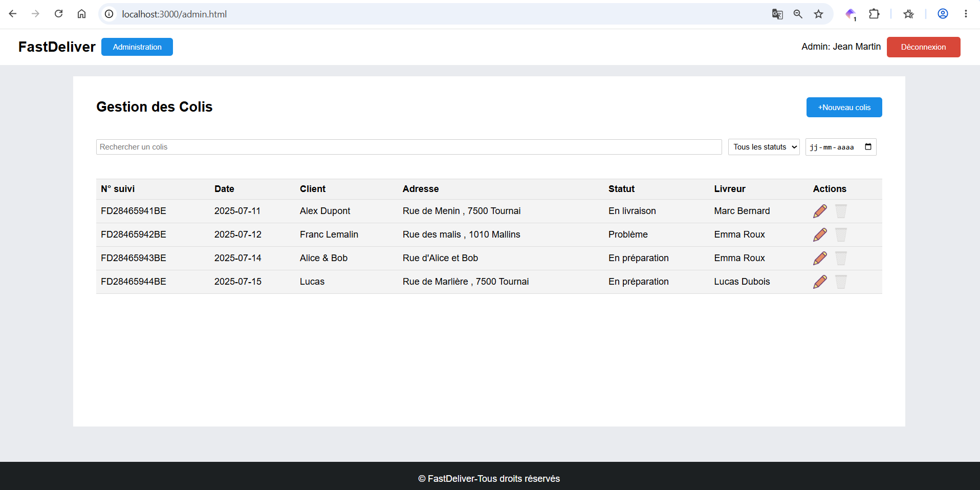
Task: Delete parcel FD28465944BE with trash icon
Action: pyautogui.click(x=841, y=282)
